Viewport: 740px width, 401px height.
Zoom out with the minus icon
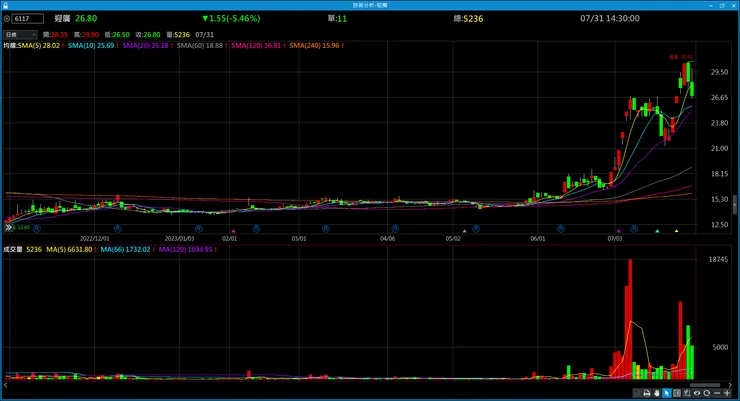(717, 393)
